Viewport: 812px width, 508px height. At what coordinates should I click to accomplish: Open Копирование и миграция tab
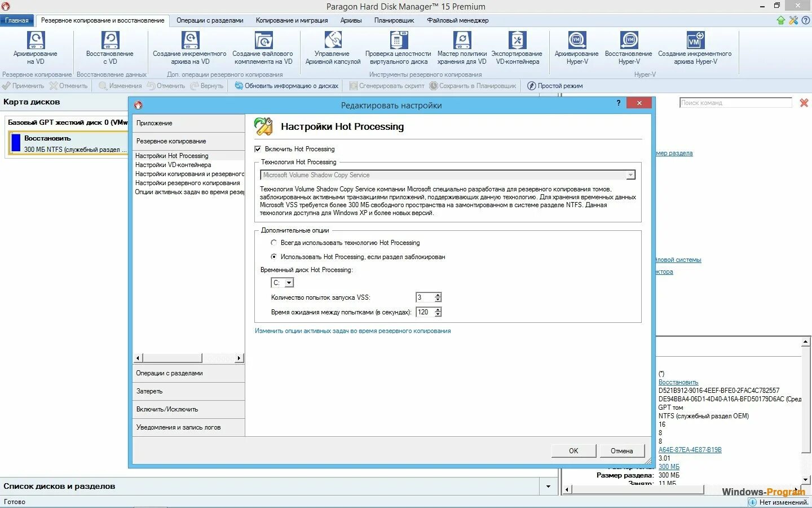point(292,20)
